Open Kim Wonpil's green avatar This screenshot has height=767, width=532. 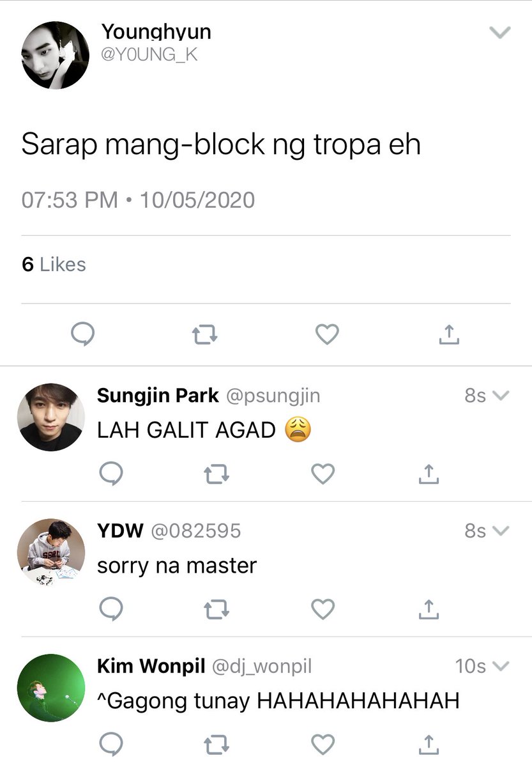pyautogui.click(x=50, y=687)
